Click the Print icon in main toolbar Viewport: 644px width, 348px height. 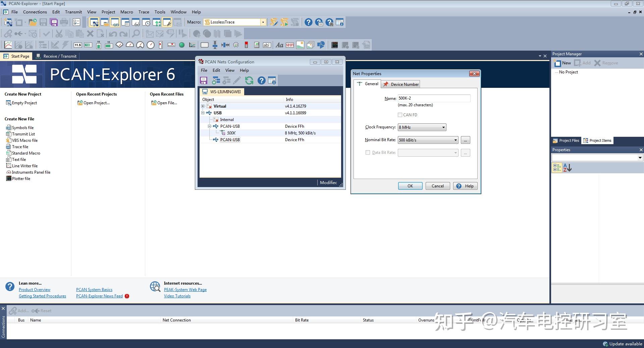(x=64, y=22)
